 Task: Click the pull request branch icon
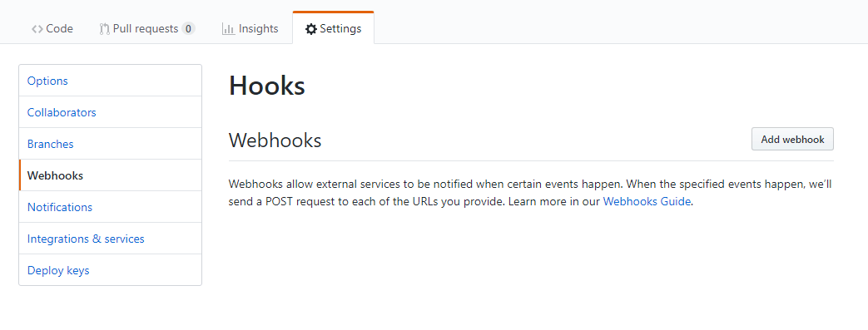click(105, 29)
